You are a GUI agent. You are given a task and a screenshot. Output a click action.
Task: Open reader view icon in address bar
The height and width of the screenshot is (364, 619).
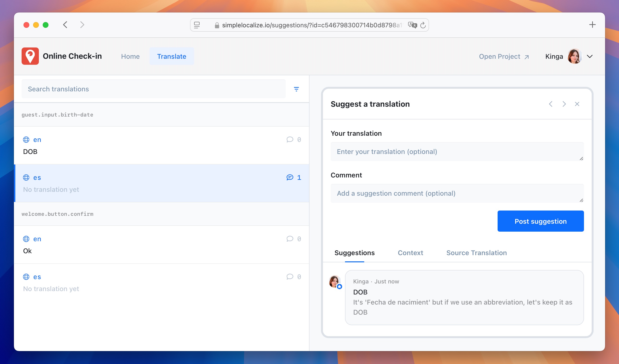pyautogui.click(x=197, y=25)
